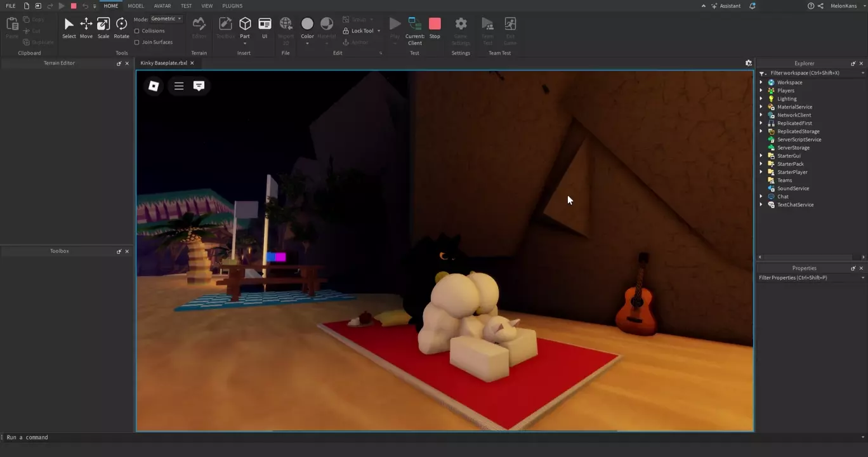This screenshot has height=457, width=868.
Task: Expand the ReplicatedStorage tree node
Action: pyautogui.click(x=761, y=131)
